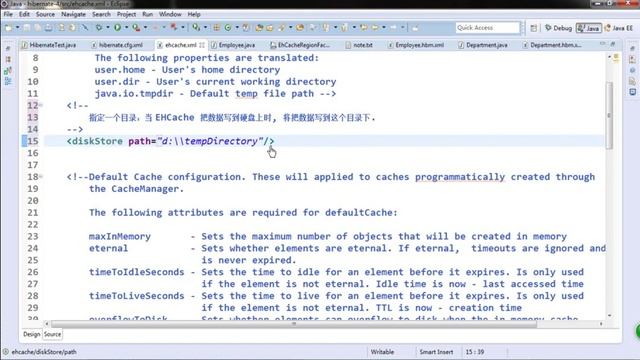Open the Search menu
This screenshot has height=360, width=640.
pyautogui.click(x=101, y=14)
